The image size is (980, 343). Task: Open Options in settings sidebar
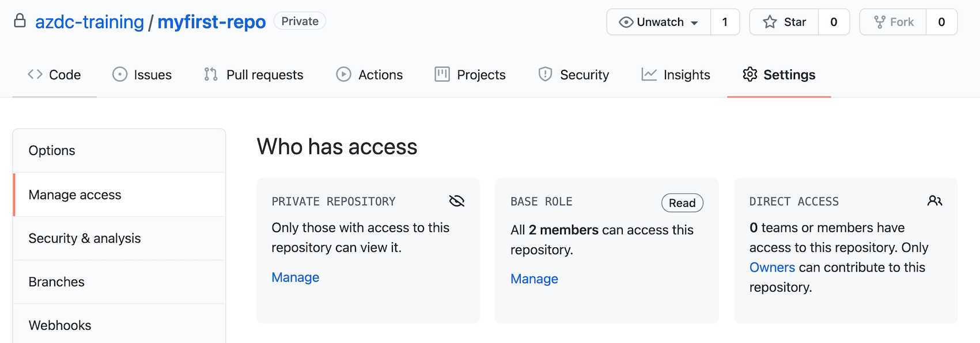click(119, 150)
